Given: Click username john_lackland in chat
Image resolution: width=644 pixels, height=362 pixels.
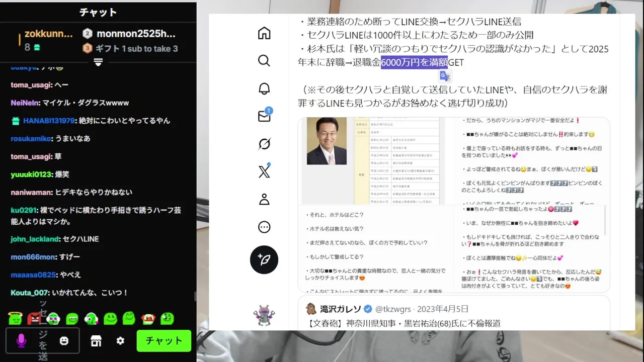Looking at the screenshot, I should coord(35,239).
